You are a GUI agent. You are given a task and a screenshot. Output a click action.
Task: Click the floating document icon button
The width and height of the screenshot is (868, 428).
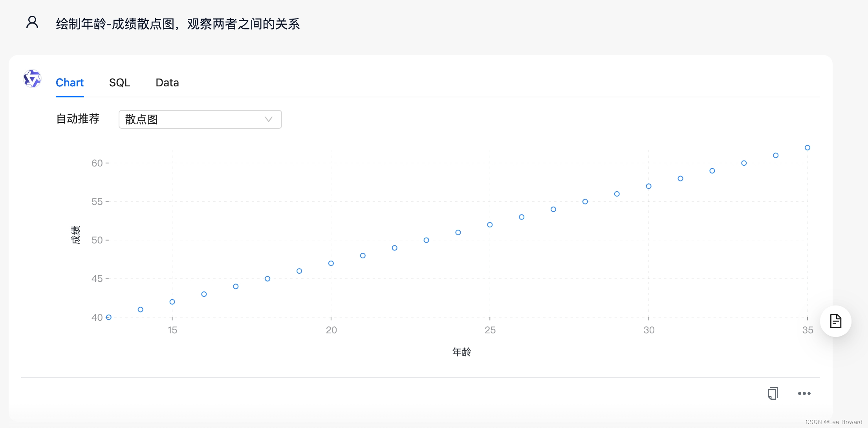point(835,321)
